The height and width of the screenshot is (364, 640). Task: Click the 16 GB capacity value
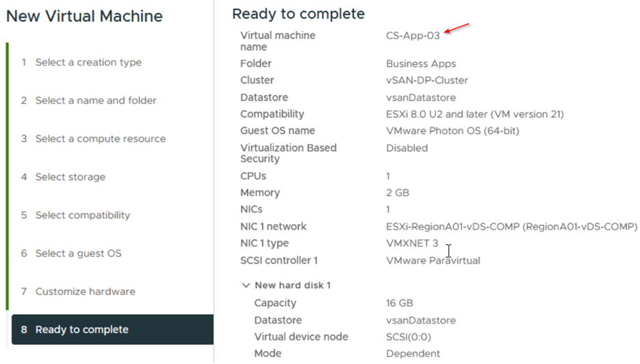pos(399,303)
